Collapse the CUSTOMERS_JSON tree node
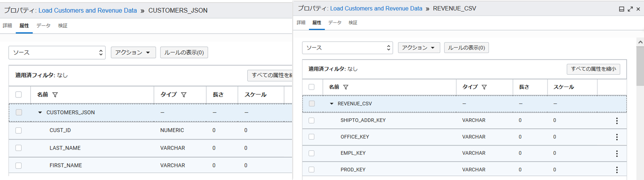644x180 pixels. point(40,113)
